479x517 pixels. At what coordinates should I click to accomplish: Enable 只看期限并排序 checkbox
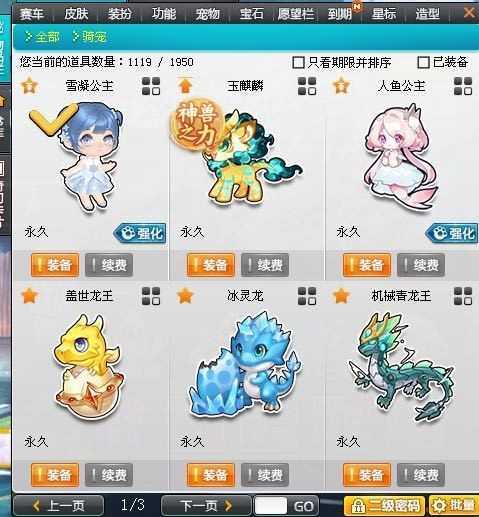pyautogui.click(x=298, y=62)
